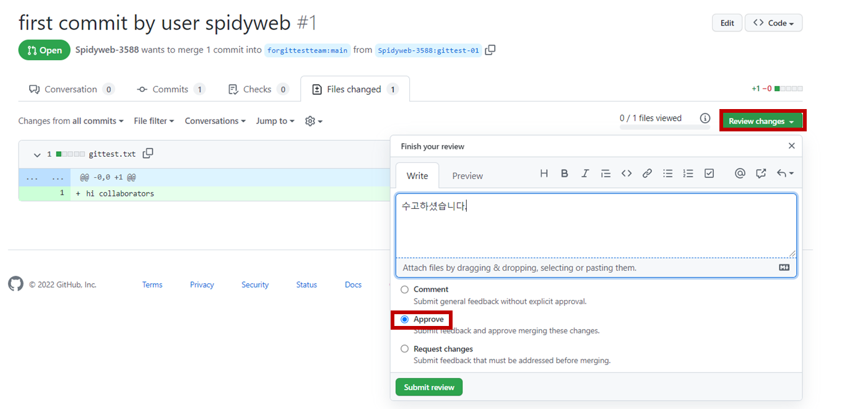The height and width of the screenshot is (409, 868).
Task: Click the +1 −0 diffstat indicator
Action: point(777,89)
